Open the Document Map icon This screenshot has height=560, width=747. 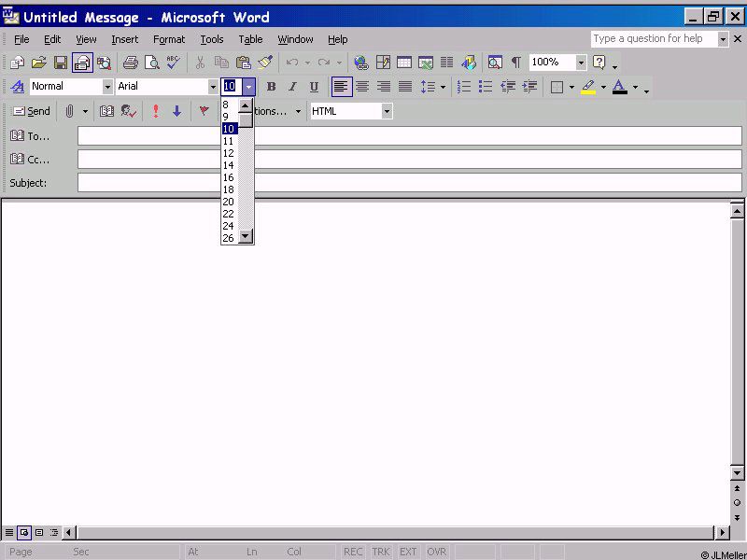pos(495,63)
